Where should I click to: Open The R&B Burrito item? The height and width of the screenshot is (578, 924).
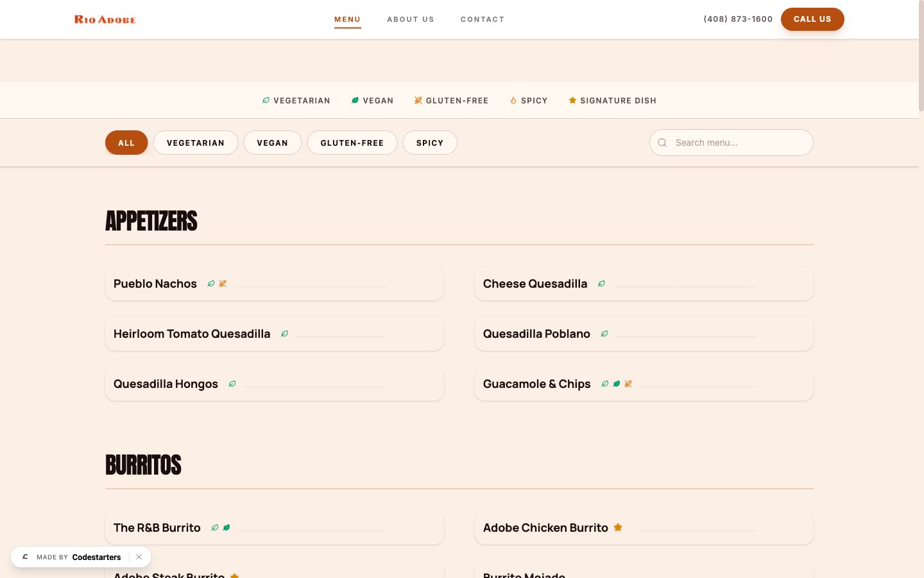click(x=275, y=527)
